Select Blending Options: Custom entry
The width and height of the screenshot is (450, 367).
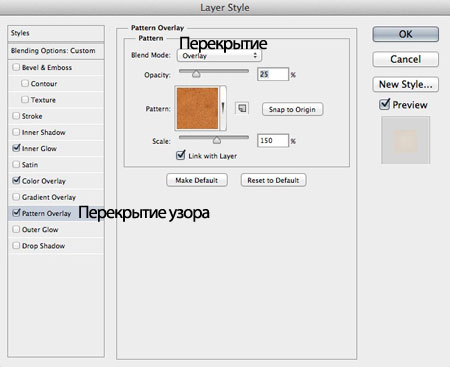[x=56, y=51]
